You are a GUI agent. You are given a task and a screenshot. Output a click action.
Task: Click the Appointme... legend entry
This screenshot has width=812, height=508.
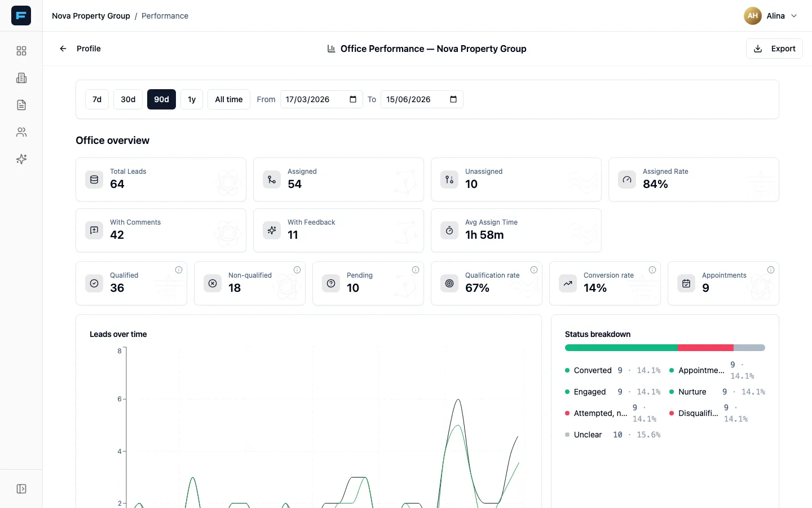point(717,370)
